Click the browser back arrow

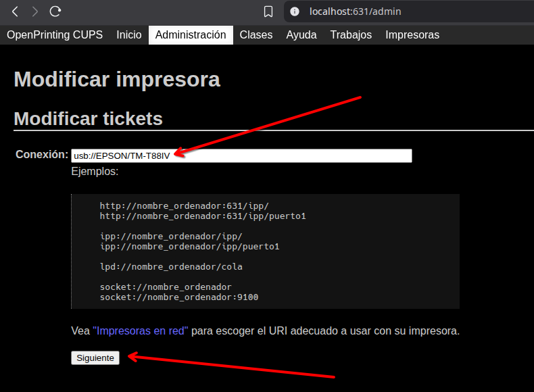pyautogui.click(x=15, y=11)
